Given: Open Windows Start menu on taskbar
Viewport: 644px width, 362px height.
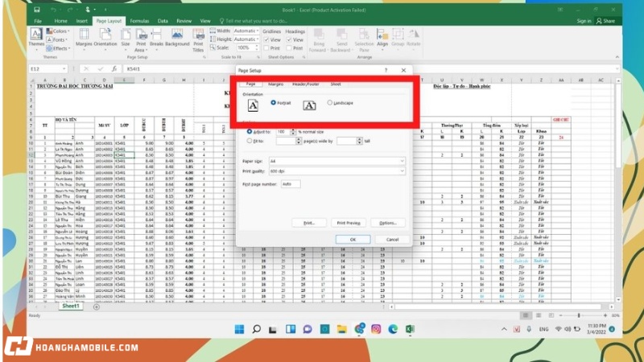Looking at the screenshot, I should (x=239, y=329).
